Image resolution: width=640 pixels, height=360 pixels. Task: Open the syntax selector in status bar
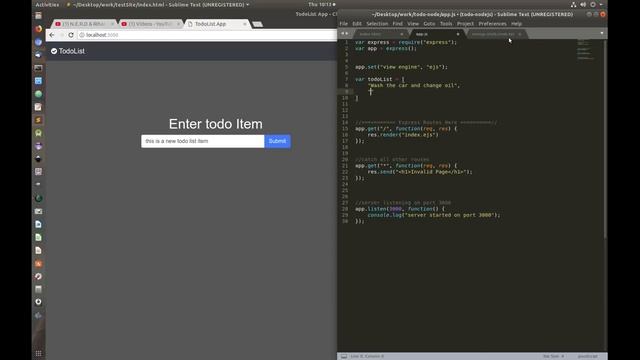pyautogui.click(x=588, y=356)
